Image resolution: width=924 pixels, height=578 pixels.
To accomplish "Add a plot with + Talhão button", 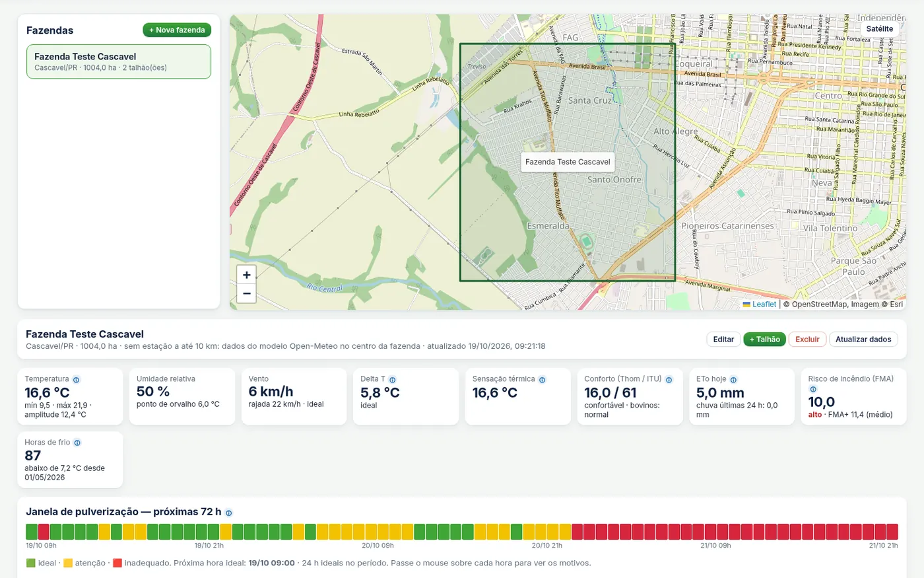I will (x=764, y=339).
